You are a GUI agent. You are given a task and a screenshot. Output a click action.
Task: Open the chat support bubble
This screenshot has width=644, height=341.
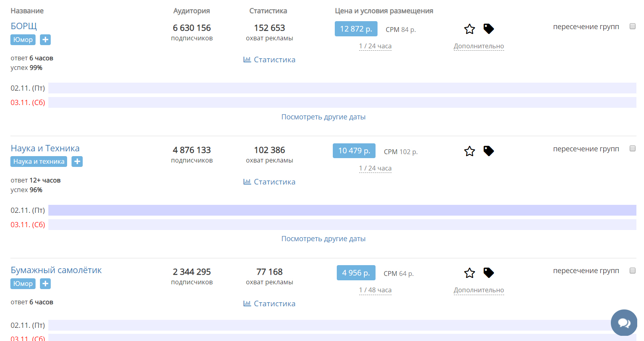[x=624, y=323]
